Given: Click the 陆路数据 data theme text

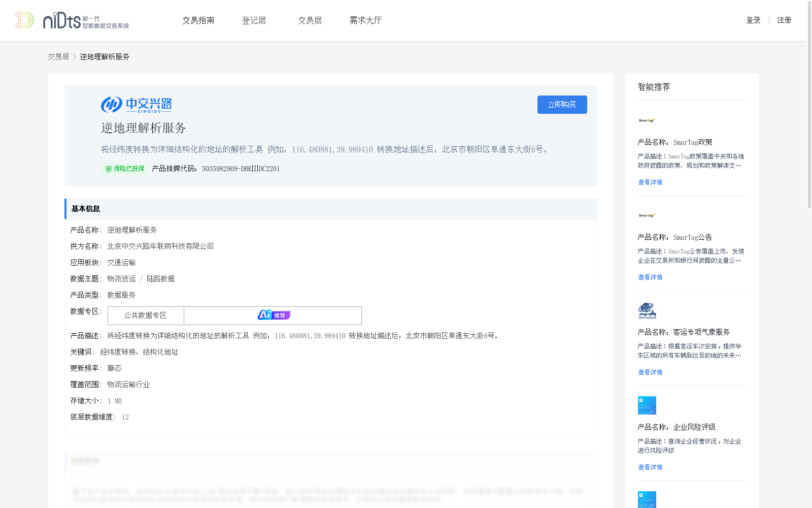Looking at the screenshot, I should click(160, 279).
